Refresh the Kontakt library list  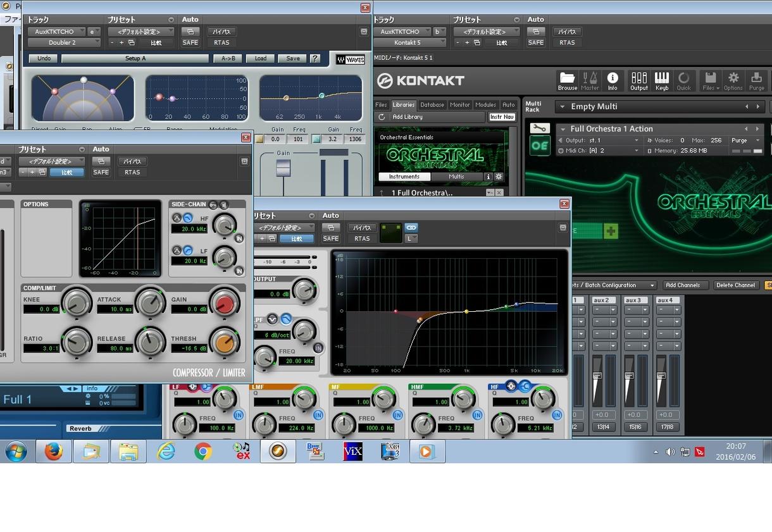pyautogui.click(x=382, y=117)
